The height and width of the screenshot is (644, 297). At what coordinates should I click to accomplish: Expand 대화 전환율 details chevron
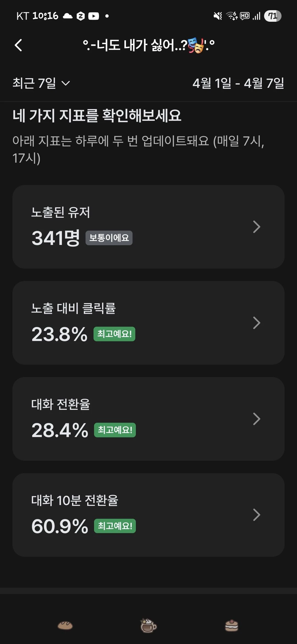(257, 419)
